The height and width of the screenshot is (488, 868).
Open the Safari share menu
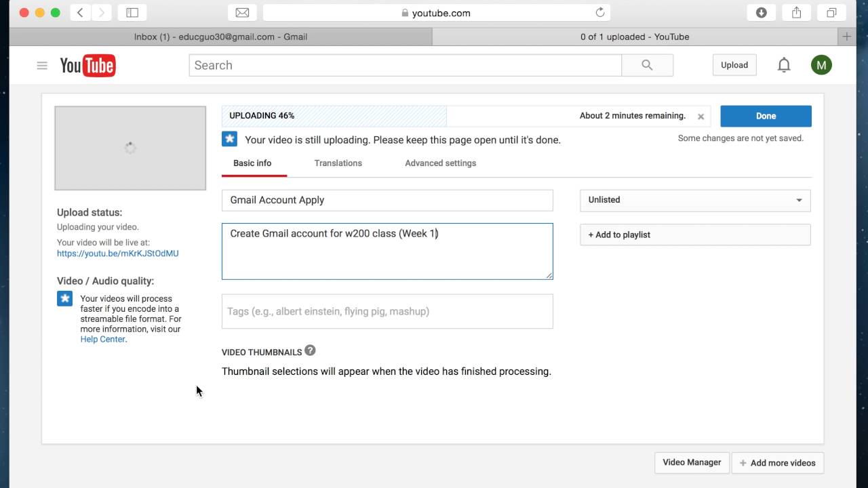(797, 13)
